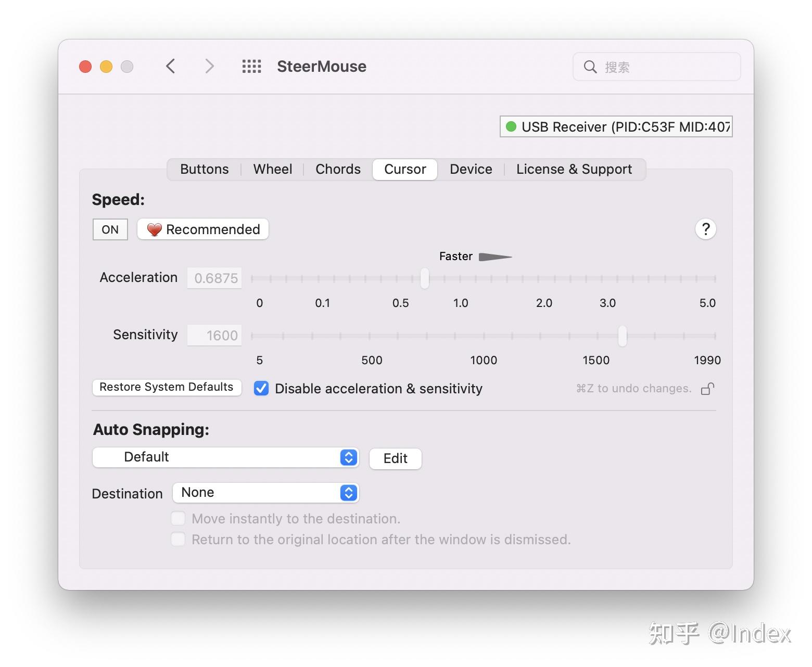Close the SteerMouse window
Viewport: 812px width, 667px height.
(85, 67)
